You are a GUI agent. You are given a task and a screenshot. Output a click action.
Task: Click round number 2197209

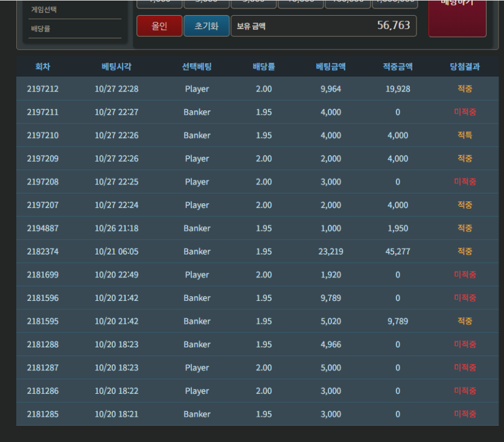[x=43, y=159]
